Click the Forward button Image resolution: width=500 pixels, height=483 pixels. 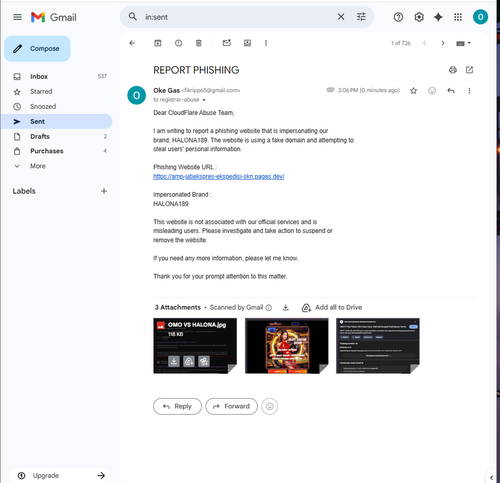[232, 406]
